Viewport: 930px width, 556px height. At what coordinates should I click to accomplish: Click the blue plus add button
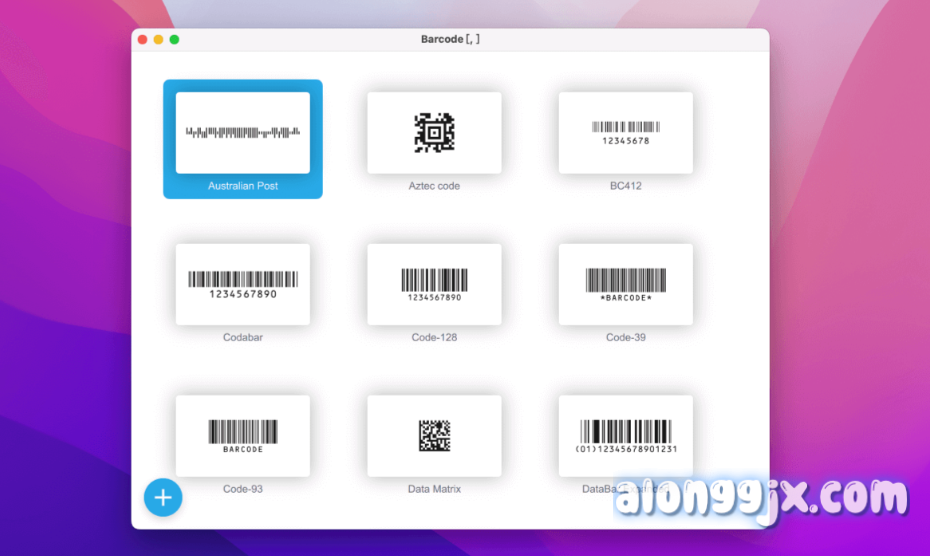(163, 497)
